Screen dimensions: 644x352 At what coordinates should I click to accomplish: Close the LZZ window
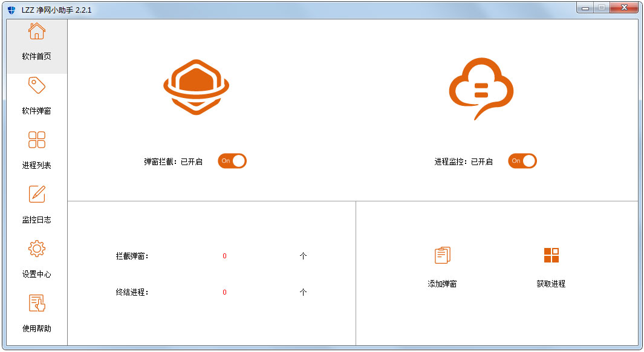[x=624, y=8]
